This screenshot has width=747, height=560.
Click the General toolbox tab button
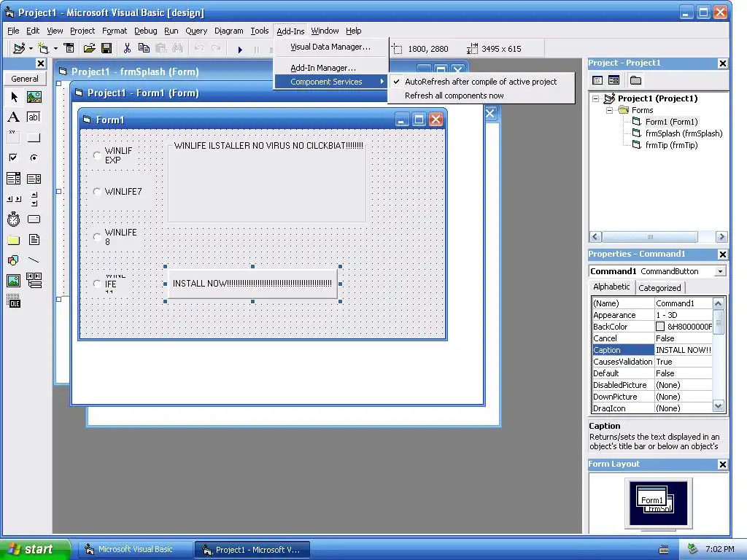coord(25,79)
